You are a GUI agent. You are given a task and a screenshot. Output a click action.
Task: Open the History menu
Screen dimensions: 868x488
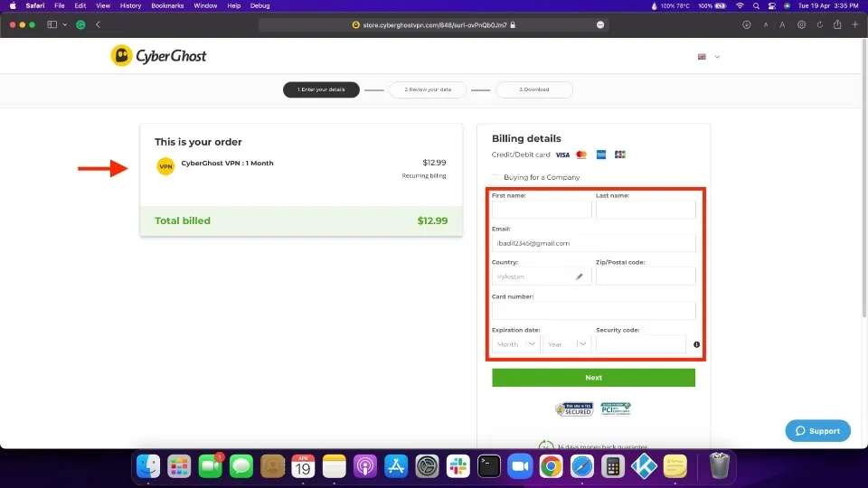pos(130,5)
